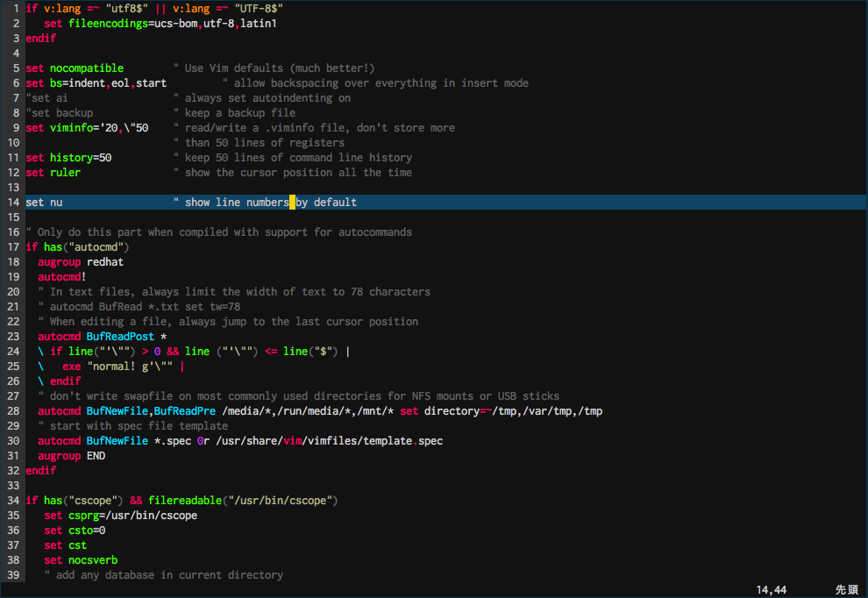The image size is (868, 598).
Task: Click the commented "set backup" on line 8
Action: click(62, 113)
